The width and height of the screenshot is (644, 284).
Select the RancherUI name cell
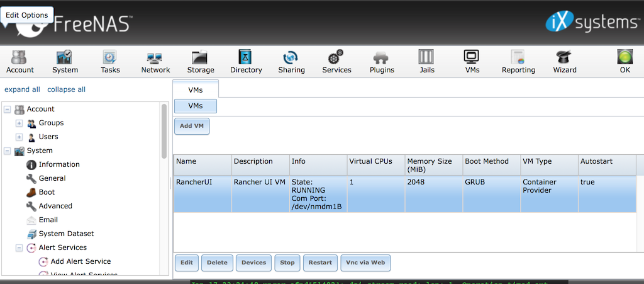(203, 195)
